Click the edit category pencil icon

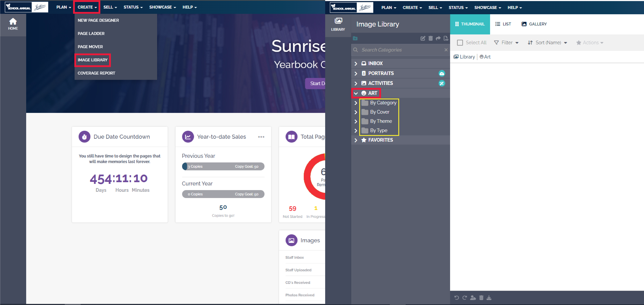(x=423, y=38)
